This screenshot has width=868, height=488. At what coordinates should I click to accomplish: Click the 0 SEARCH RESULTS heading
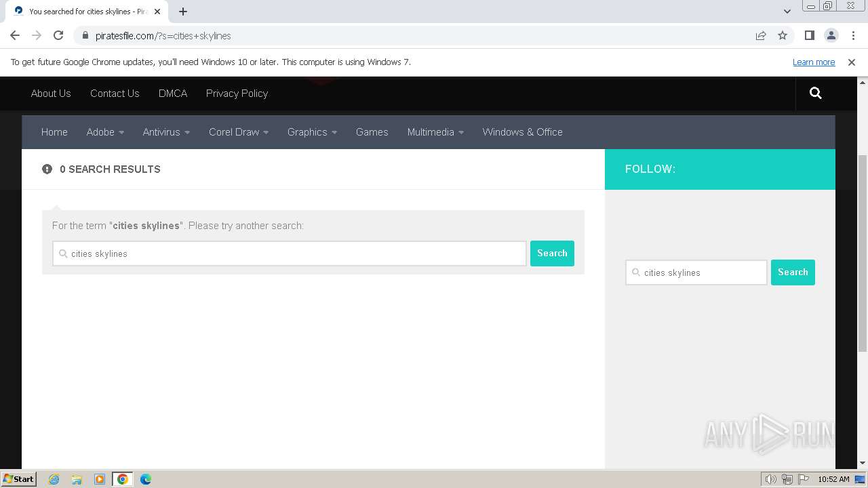click(110, 169)
